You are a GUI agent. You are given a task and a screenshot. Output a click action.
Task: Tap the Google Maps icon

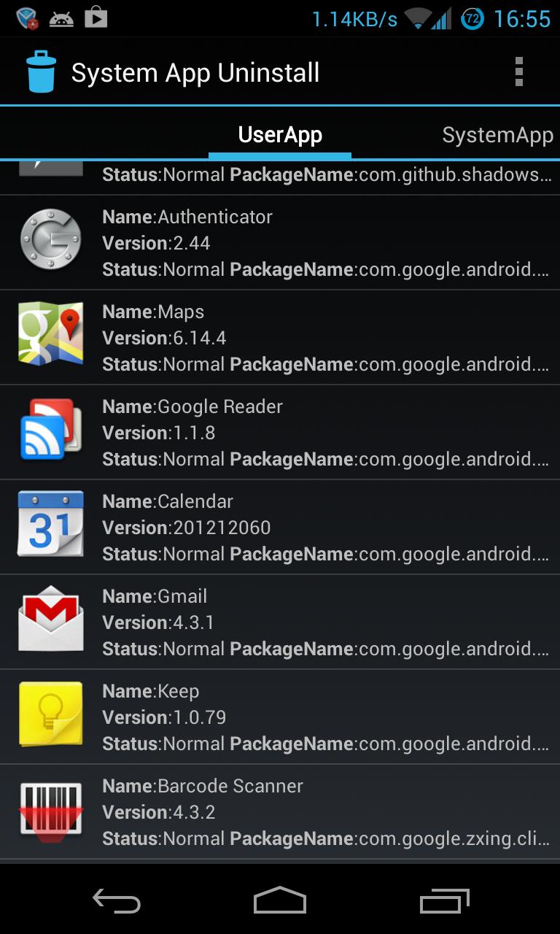click(50, 337)
